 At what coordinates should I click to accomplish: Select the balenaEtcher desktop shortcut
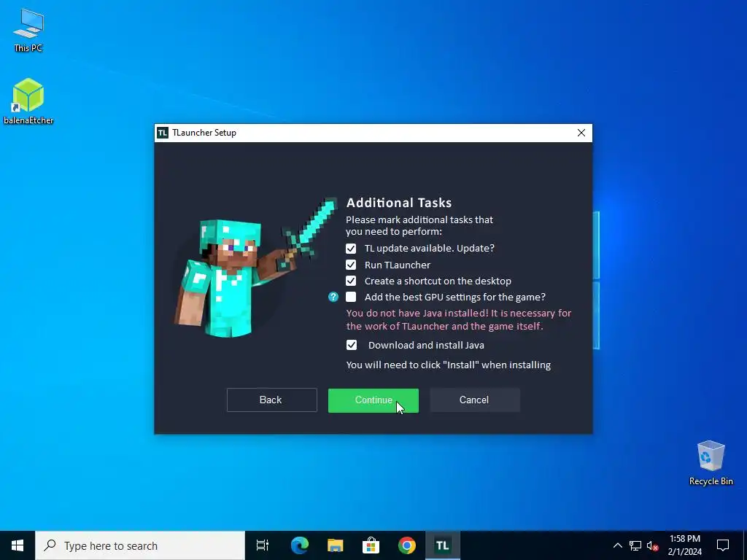(x=28, y=101)
